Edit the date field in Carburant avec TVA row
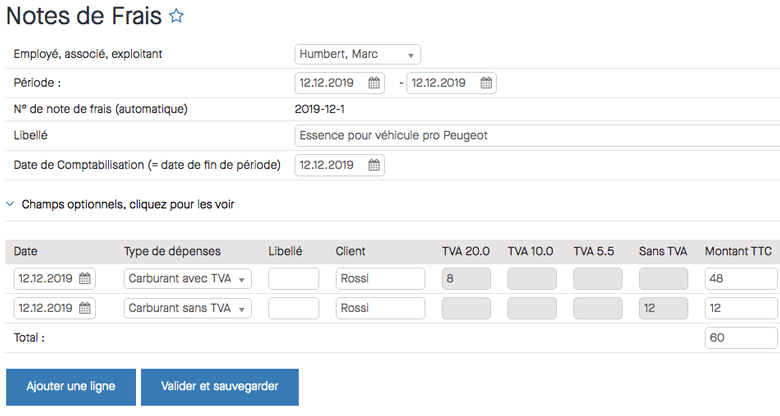The image size is (780, 416). coord(55,279)
